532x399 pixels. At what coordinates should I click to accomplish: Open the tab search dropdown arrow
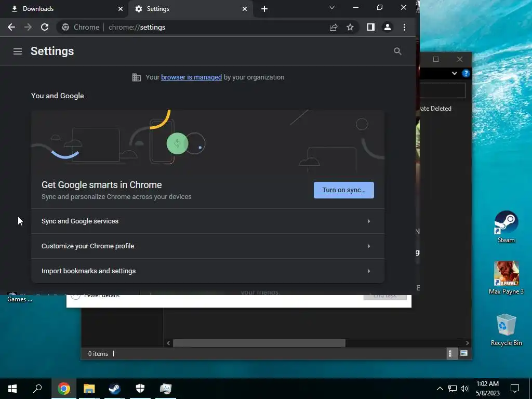pos(332,7)
